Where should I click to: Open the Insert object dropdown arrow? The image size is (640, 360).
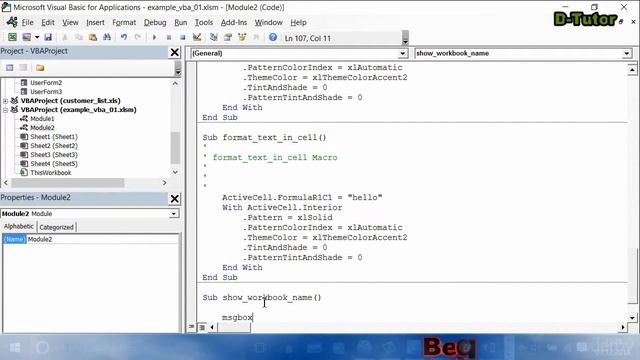37,38
